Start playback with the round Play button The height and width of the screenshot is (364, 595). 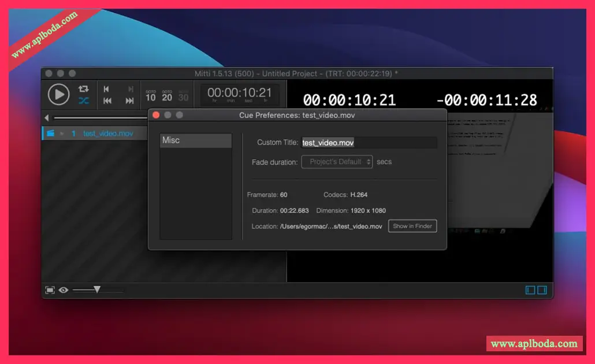59,94
